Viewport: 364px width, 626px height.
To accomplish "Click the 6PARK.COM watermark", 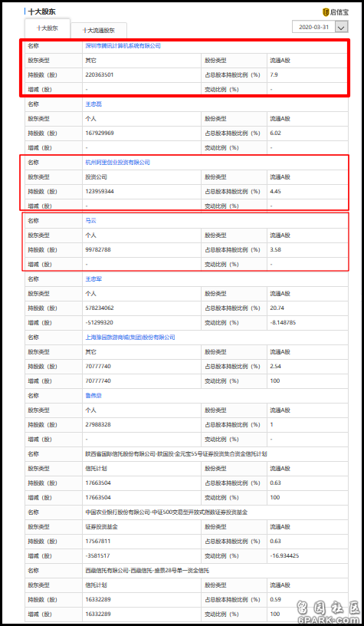I will coord(330,620).
